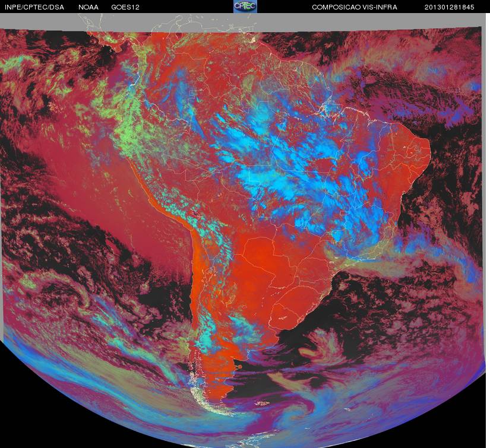Click the GOES12 satellite label
Viewport: 490px width, 448px height.
pos(125,7)
